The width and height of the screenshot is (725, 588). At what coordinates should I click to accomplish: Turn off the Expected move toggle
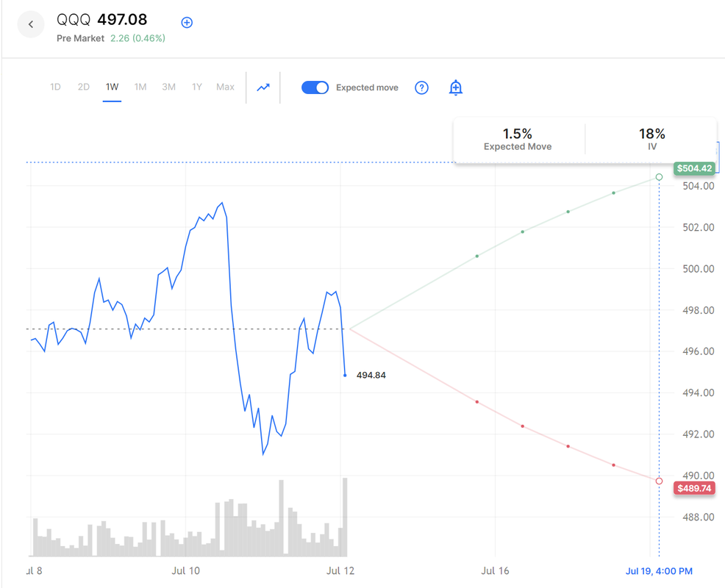[315, 87]
